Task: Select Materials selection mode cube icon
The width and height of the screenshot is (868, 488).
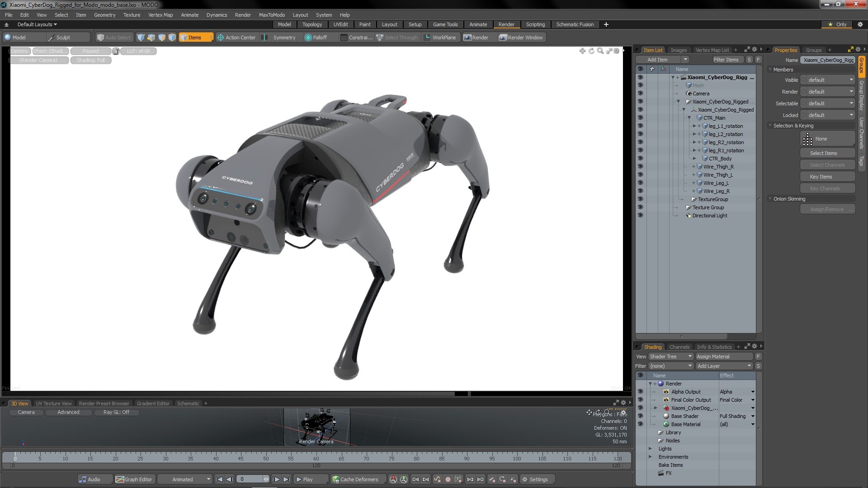Action: (x=172, y=38)
